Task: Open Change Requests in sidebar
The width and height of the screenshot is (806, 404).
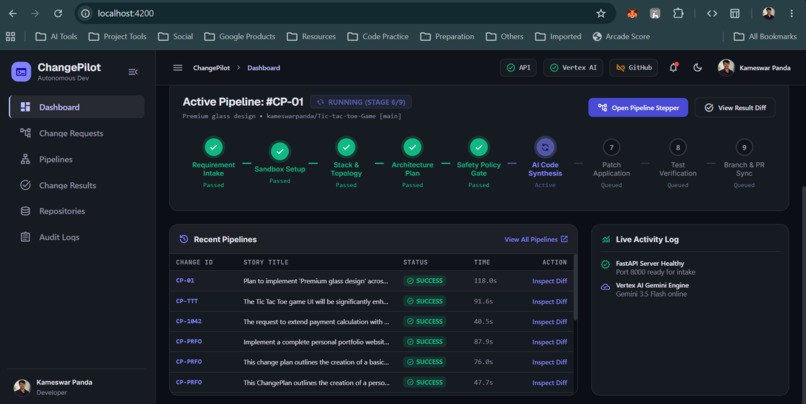Action: click(77, 133)
